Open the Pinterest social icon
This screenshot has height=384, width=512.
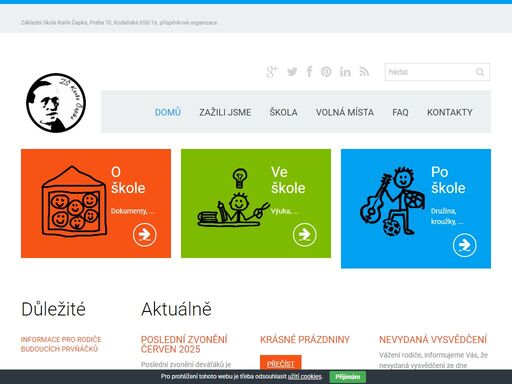point(326,72)
